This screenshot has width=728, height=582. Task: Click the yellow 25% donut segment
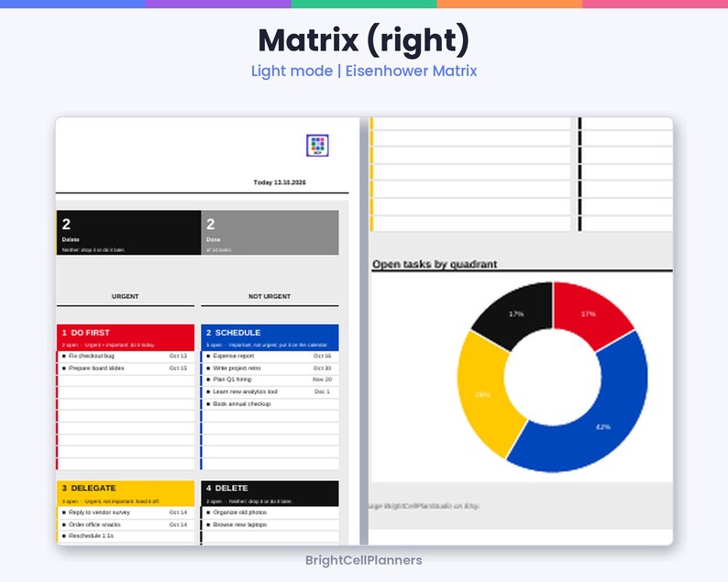point(483,394)
